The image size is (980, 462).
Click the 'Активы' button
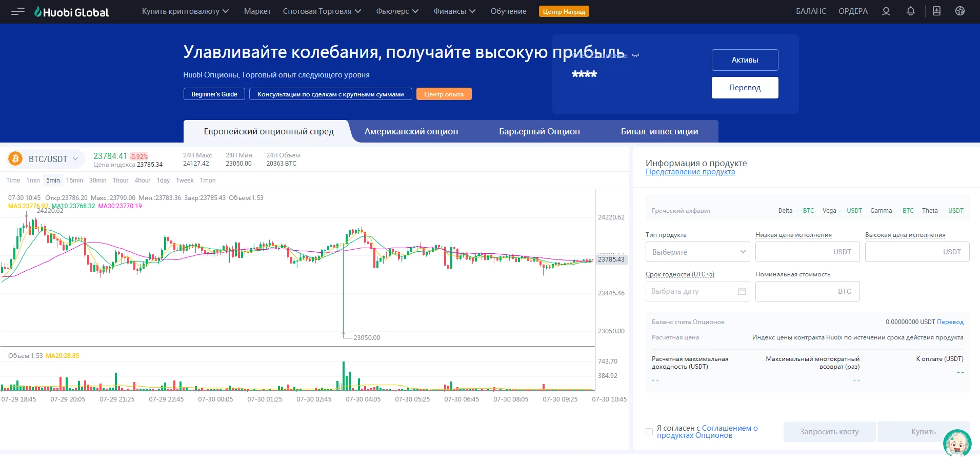click(745, 60)
